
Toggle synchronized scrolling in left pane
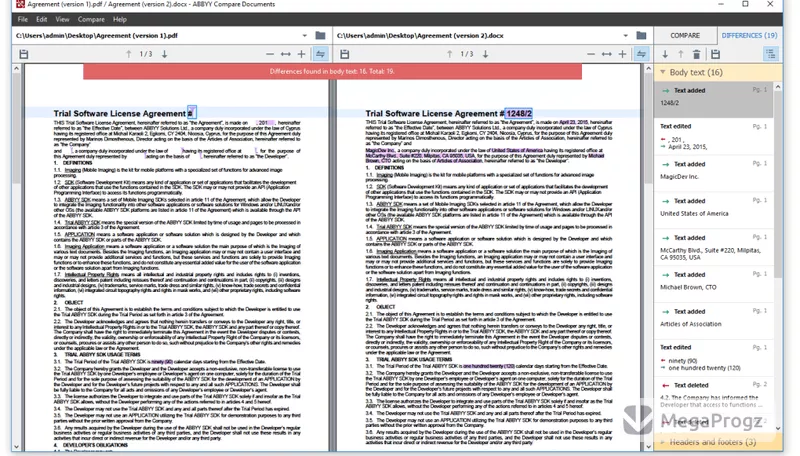pos(320,54)
